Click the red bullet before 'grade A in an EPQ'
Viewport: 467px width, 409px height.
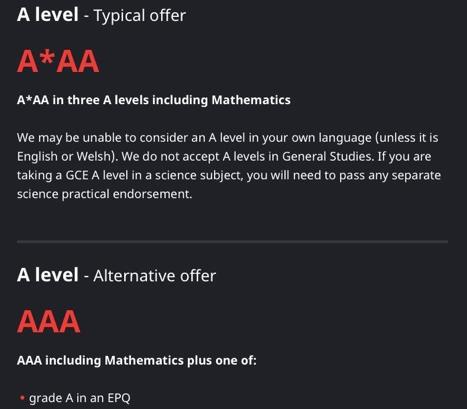pyautogui.click(x=22, y=398)
